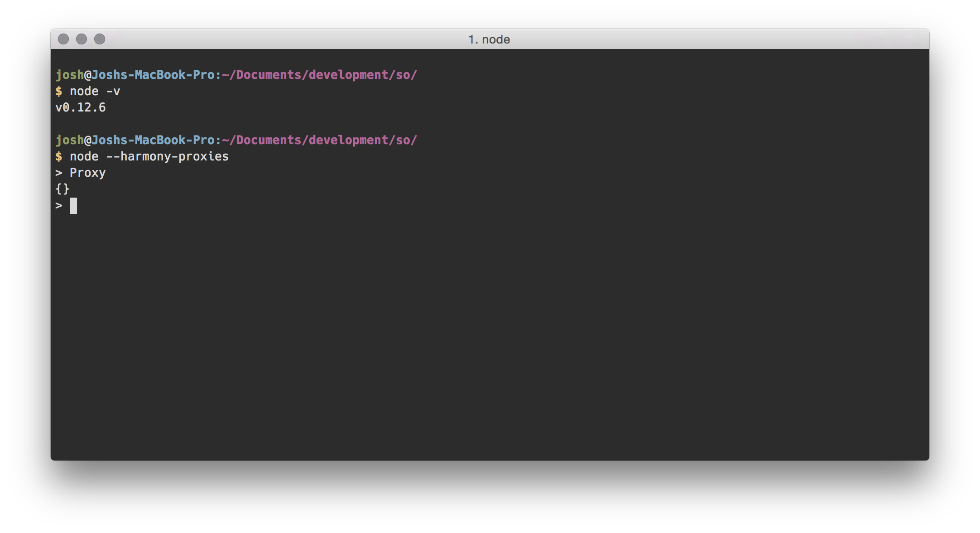
Task: Click the middle gray minimize window button
Action: 82,39
